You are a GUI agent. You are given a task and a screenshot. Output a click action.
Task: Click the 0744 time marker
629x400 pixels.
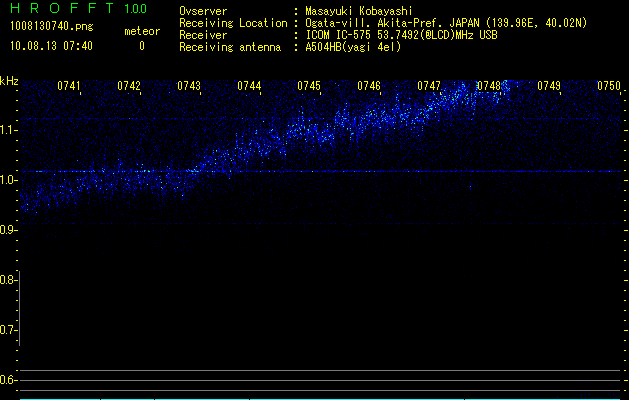(249, 85)
